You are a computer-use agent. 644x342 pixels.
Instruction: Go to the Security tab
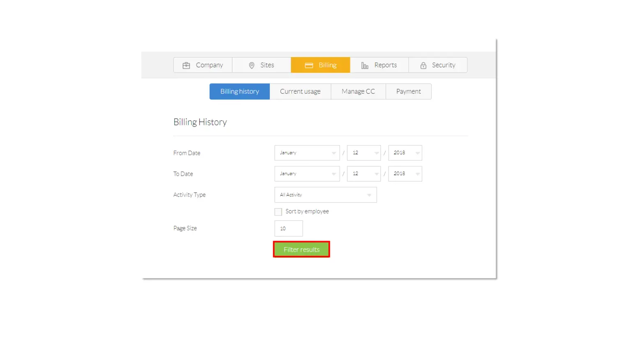pos(438,65)
